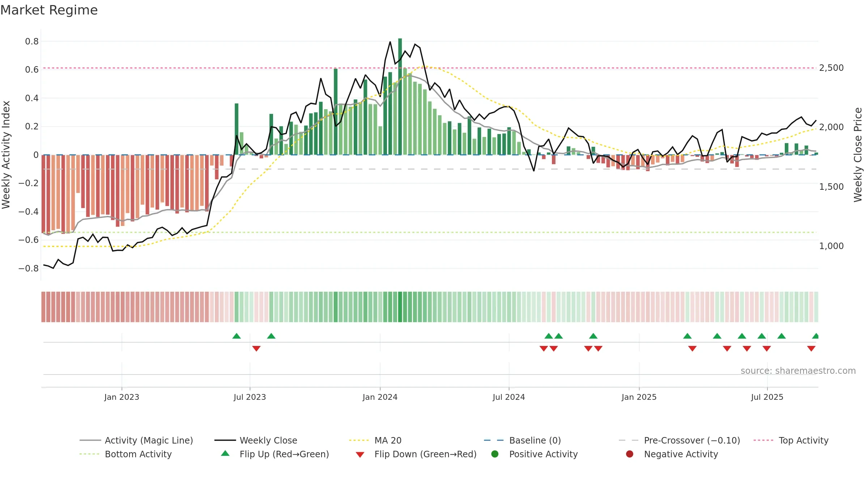Click the Weekly Activity Index axis title
The height and width of the screenshot is (488, 868).
click(6, 155)
